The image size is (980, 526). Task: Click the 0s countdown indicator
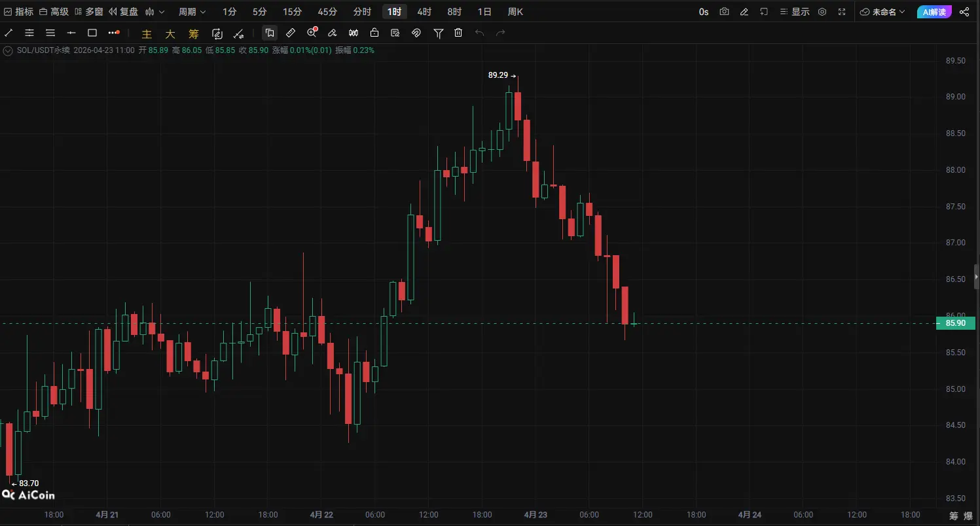coord(704,12)
